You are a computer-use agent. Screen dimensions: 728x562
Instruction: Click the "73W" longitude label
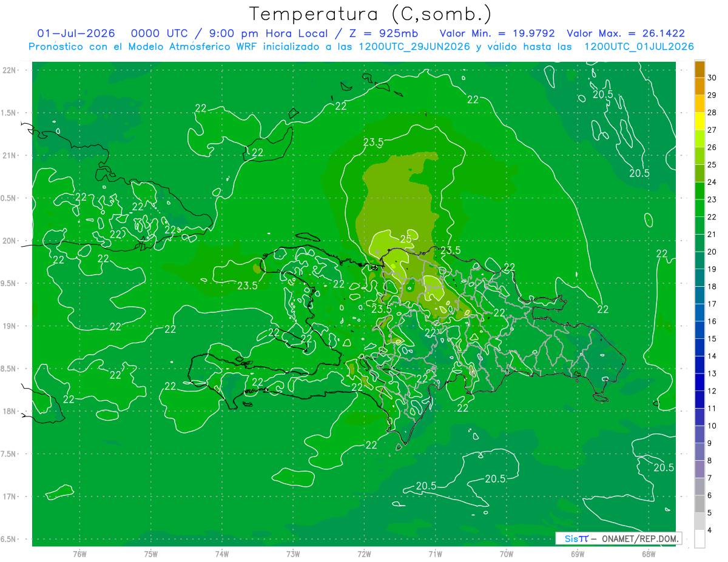[293, 555]
